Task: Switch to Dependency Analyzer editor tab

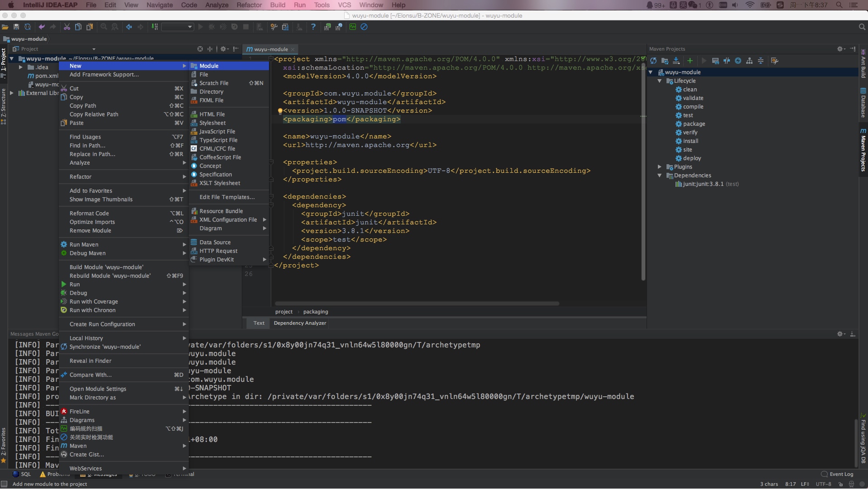Action: coord(300,323)
